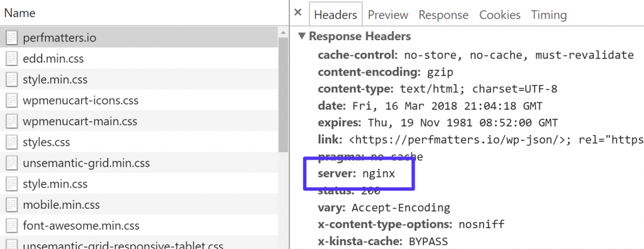Open the edd.min.css request
The image size is (644, 249).
pos(139,58)
